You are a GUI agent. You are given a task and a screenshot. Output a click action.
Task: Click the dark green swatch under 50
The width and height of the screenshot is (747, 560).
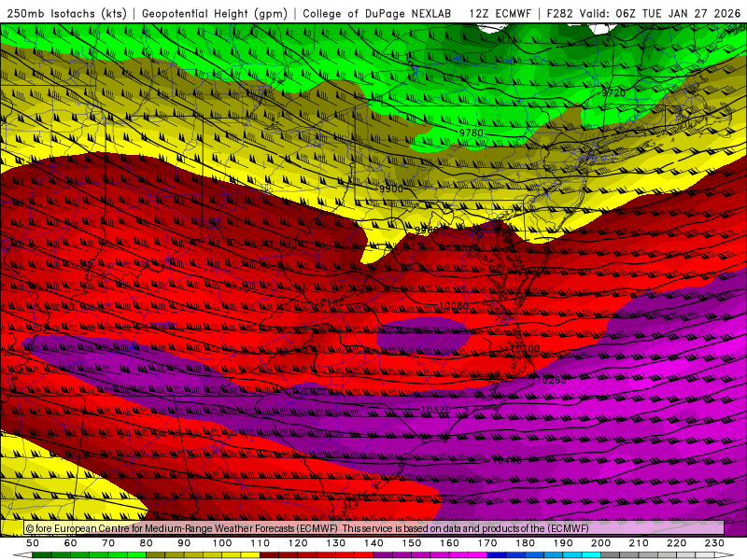pos(42,555)
